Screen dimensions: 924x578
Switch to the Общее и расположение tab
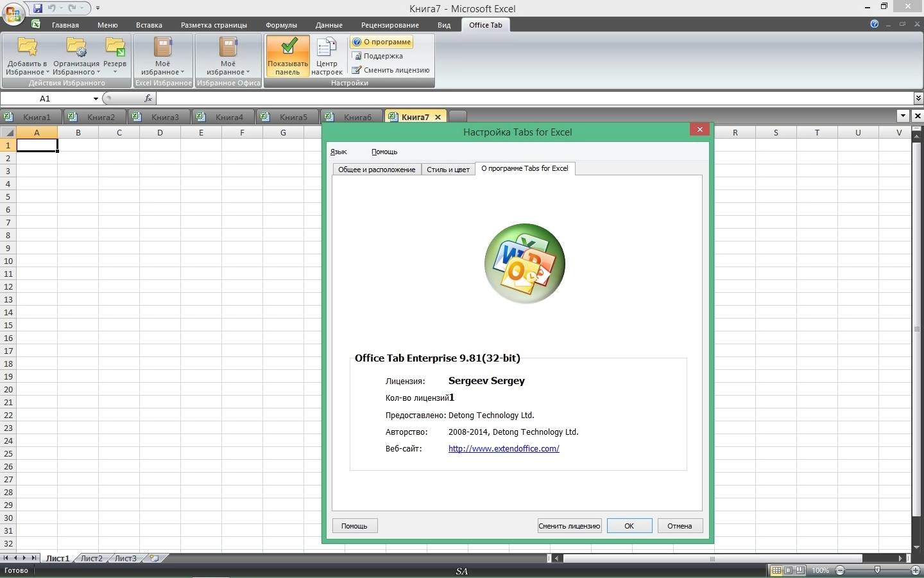(377, 170)
